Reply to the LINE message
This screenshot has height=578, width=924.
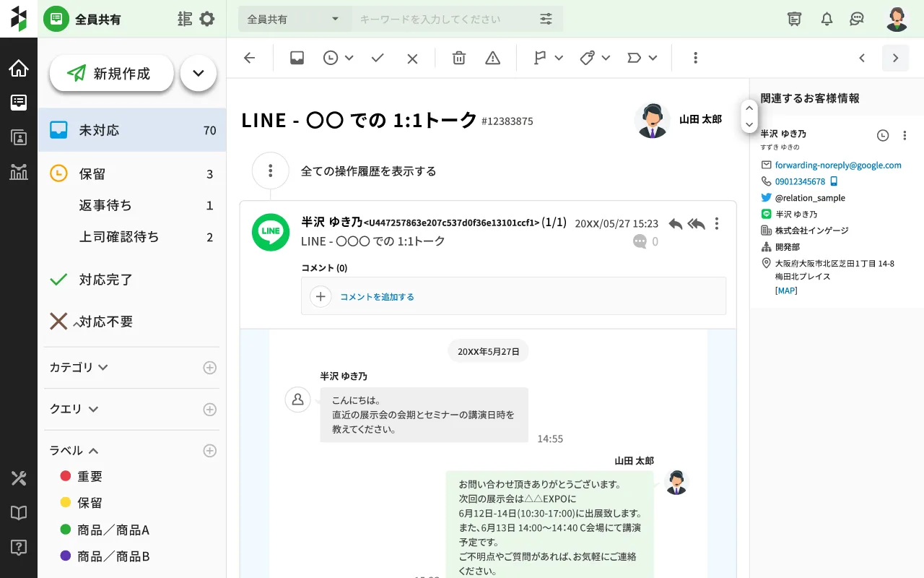[676, 224]
